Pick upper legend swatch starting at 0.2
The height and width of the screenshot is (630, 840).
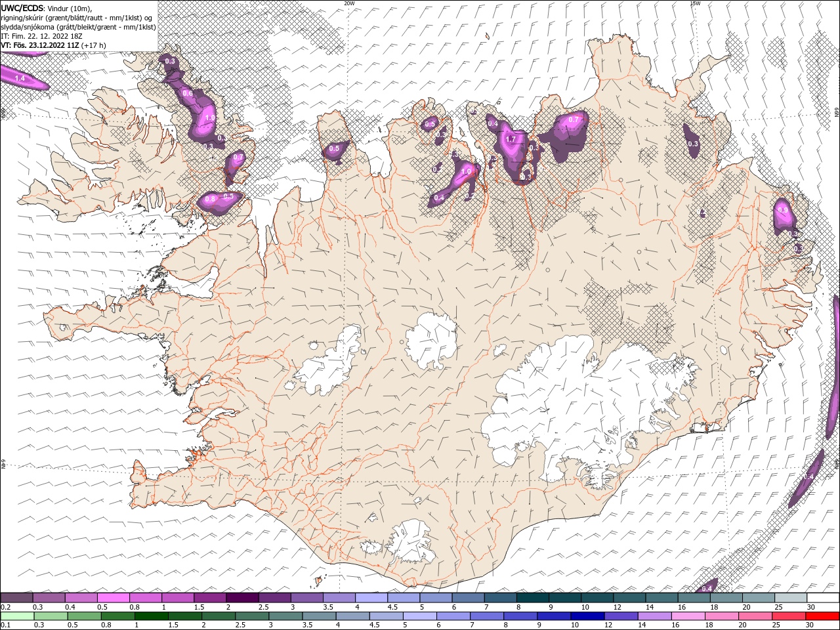click(x=16, y=598)
